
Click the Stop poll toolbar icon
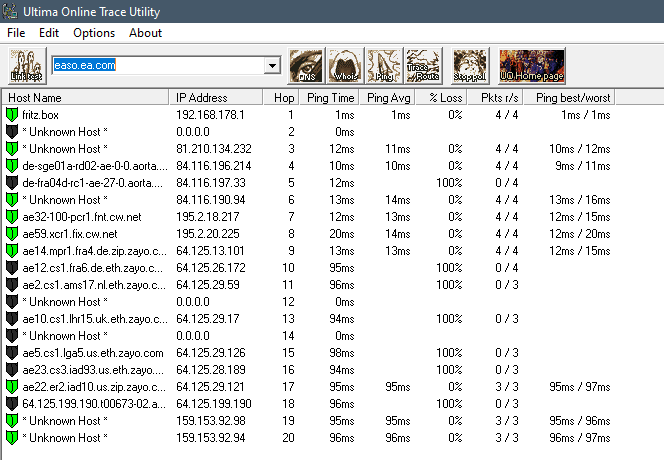pos(470,66)
